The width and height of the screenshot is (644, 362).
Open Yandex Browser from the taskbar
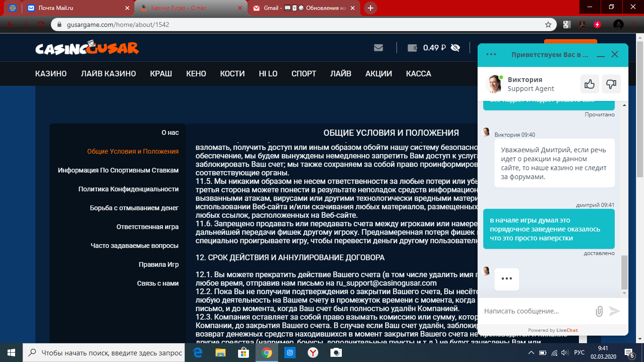tap(313, 353)
